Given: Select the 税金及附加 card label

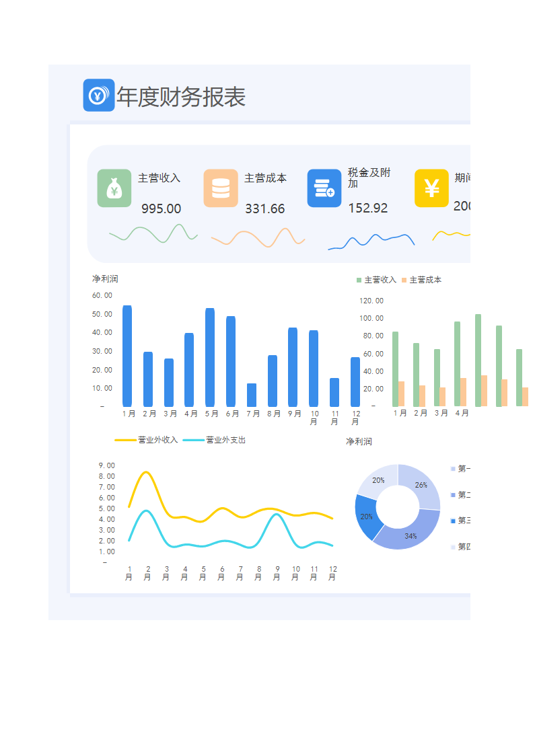Looking at the screenshot, I should (x=369, y=178).
